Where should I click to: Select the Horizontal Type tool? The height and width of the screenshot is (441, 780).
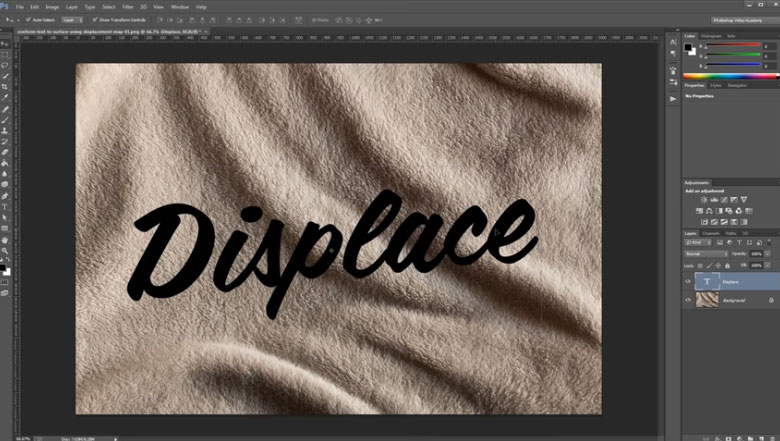pos(5,207)
